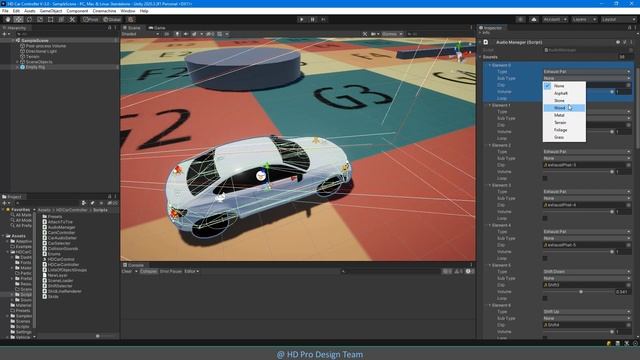Adjust Element 0 Volume slider handle
The image size is (640, 360).
(612, 91)
